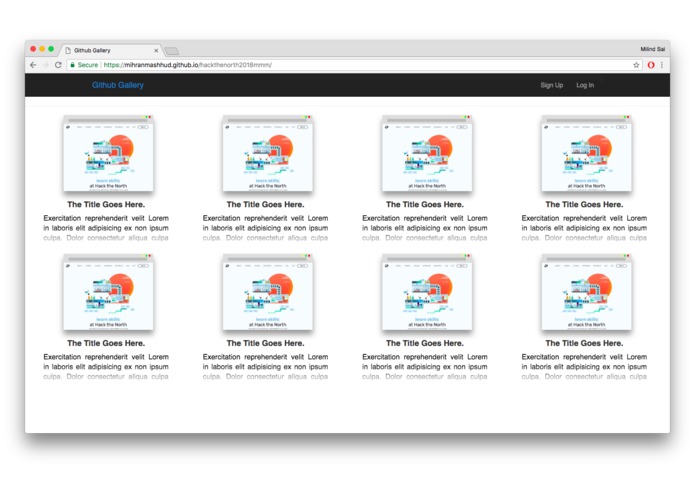Reload the page with the refresh icon
Image resolution: width=695 pixels, height=494 pixels.
58,65
